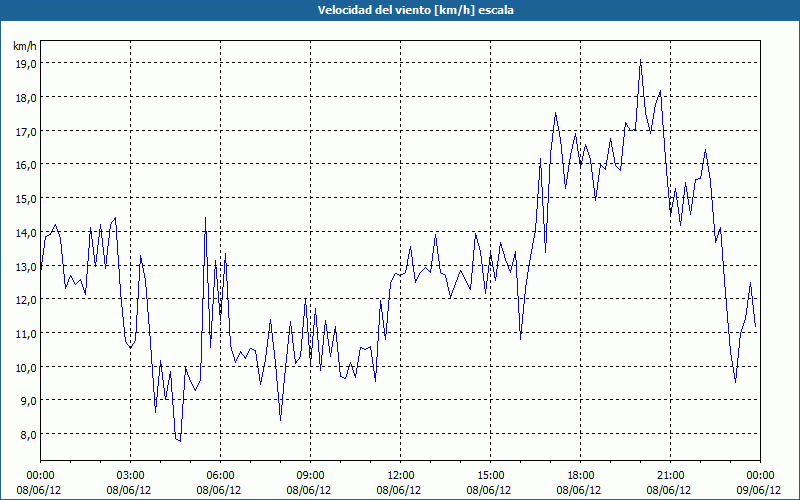Click the '17,0' y-axis tick label
The height and width of the screenshot is (500, 800).
pyautogui.click(x=26, y=131)
